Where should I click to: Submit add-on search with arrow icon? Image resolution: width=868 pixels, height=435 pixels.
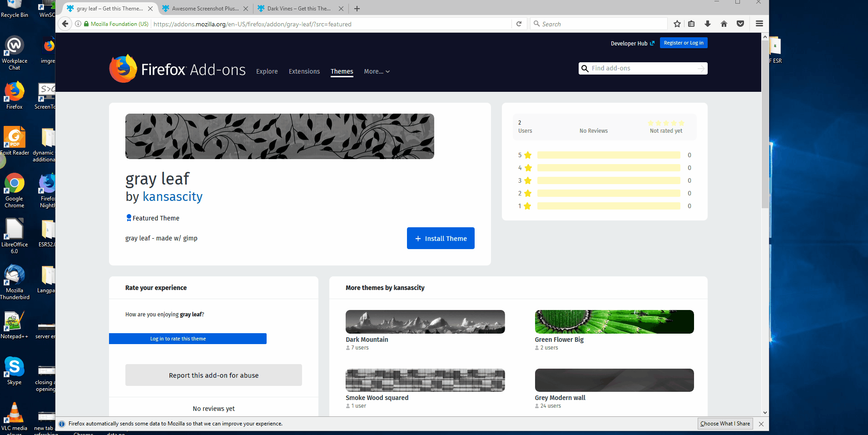(701, 69)
